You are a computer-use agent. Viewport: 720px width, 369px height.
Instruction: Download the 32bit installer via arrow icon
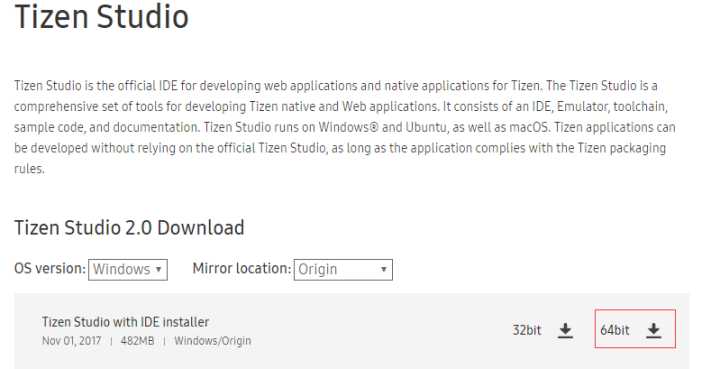(565, 330)
